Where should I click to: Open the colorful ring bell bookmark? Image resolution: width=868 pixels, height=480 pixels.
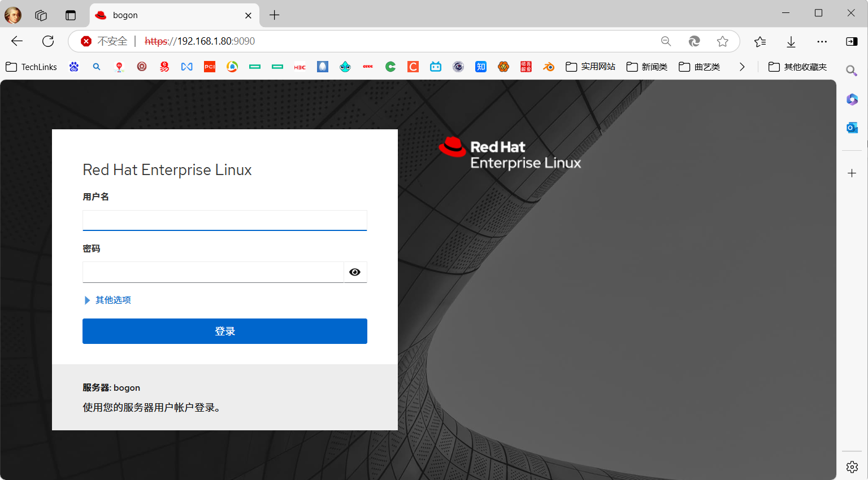232,67
